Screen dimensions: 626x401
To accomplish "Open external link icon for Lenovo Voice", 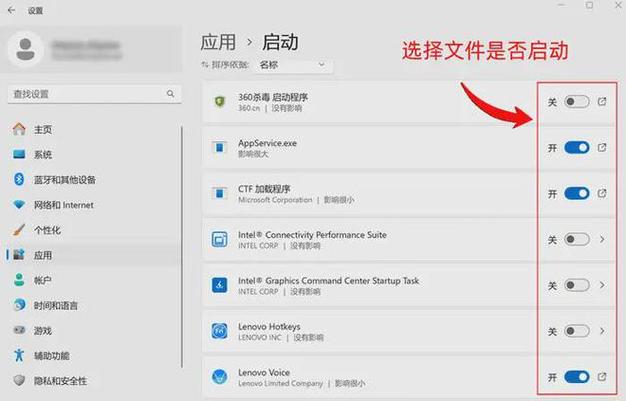I will [x=602, y=377].
